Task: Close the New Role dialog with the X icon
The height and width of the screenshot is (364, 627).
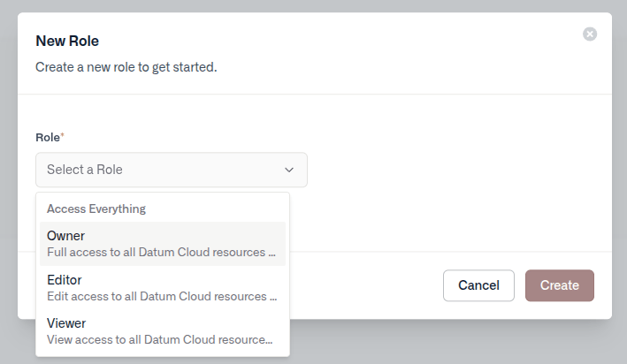Action: pos(589,34)
